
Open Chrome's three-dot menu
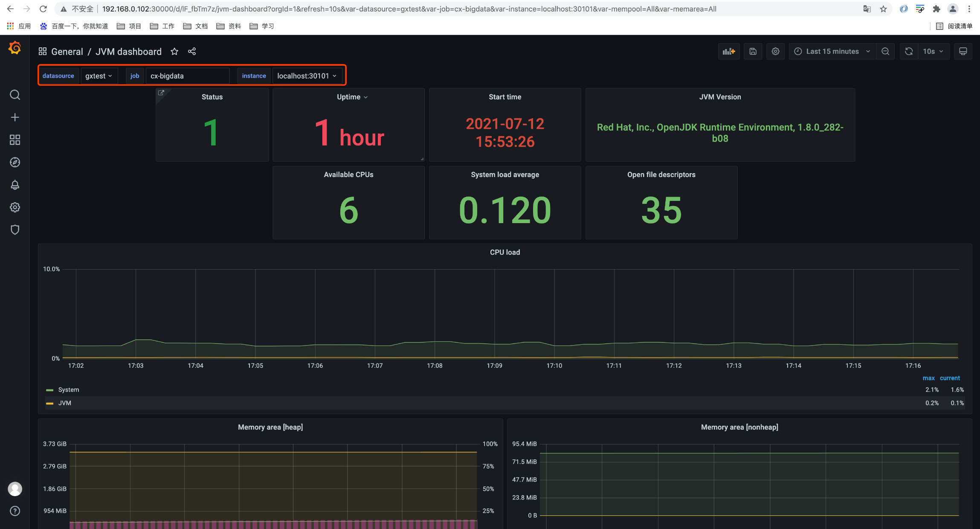click(969, 9)
